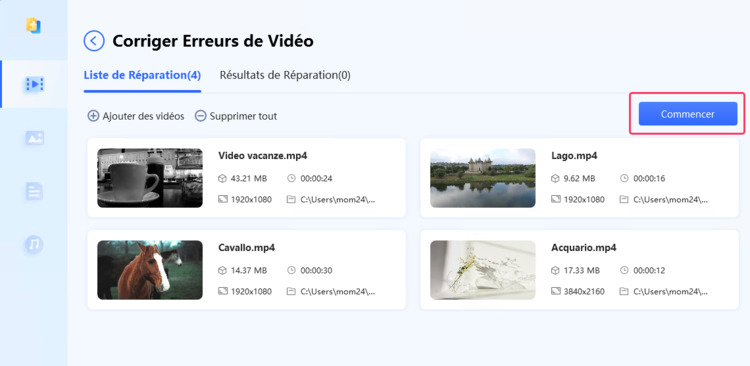This screenshot has height=366, width=750.
Task: Select the Lago.mp4 castle thumbnail
Action: pos(483,177)
